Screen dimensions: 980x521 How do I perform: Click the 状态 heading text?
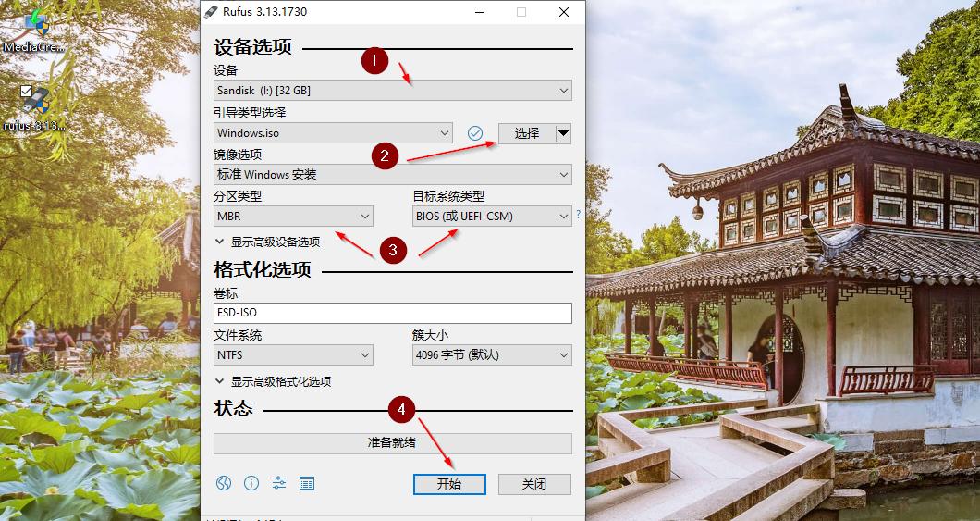pos(233,408)
